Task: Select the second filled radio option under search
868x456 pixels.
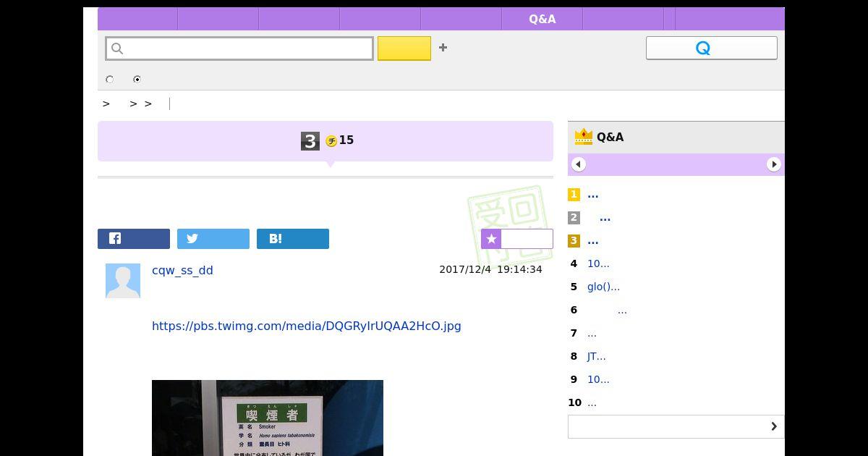Action: (x=137, y=80)
